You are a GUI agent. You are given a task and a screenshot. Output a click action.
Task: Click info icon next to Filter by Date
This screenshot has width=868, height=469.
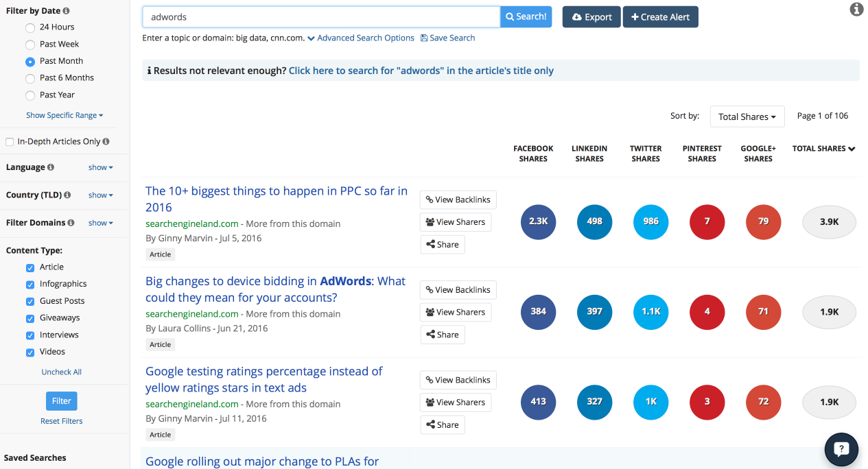coord(66,11)
